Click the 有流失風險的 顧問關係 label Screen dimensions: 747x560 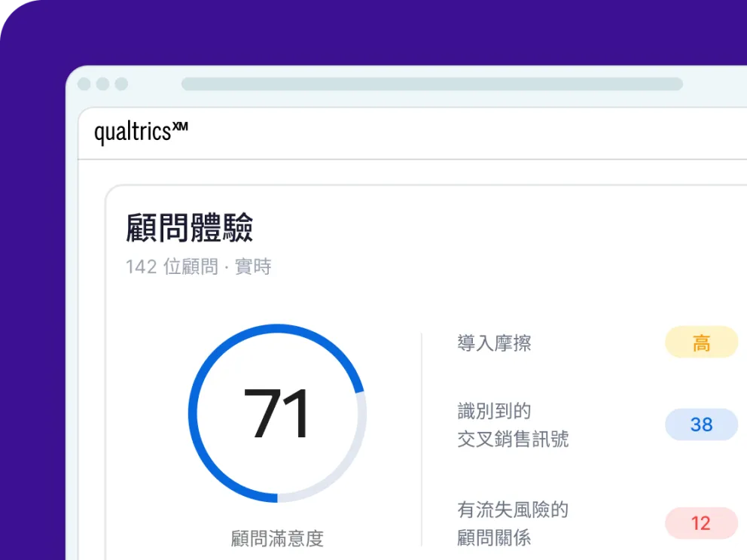pyautogui.click(x=513, y=523)
